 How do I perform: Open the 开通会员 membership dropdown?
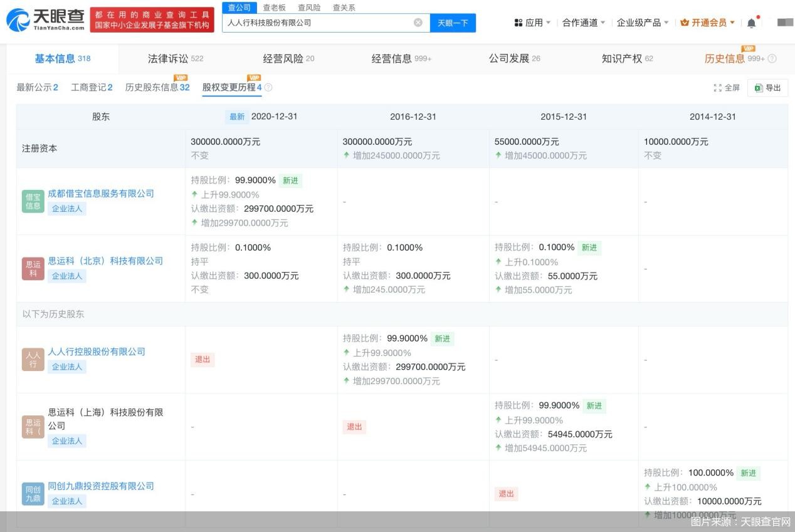[707, 23]
